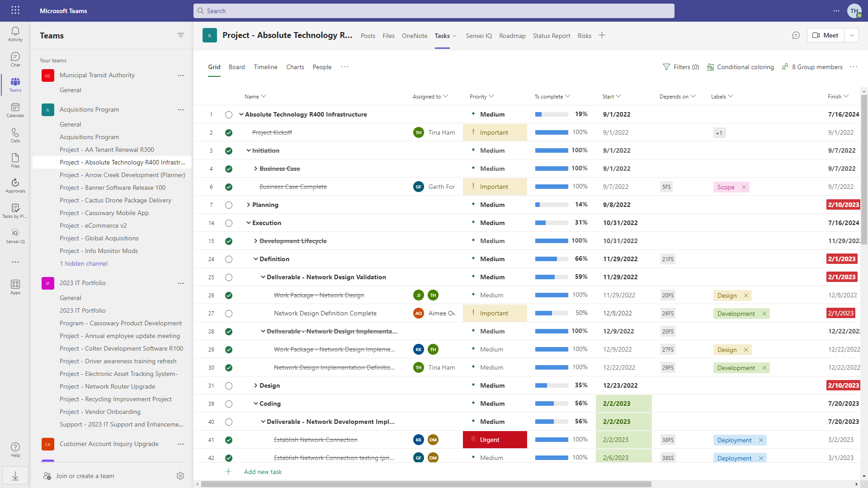Image resolution: width=868 pixels, height=488 pixels.
Task: Switch to the Timeline view
Action: point(266,67)
